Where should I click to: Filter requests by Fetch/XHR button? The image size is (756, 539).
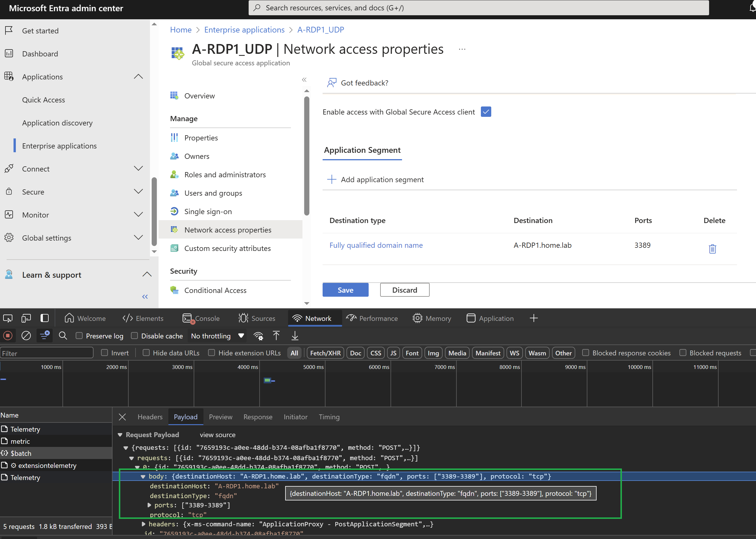pyautogui.click(x=325, y=353)
